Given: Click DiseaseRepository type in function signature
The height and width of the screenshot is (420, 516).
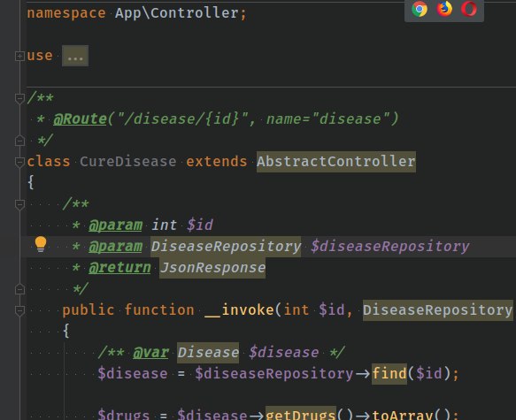Looking at the screenshot, I should click(x=438, y=310).
